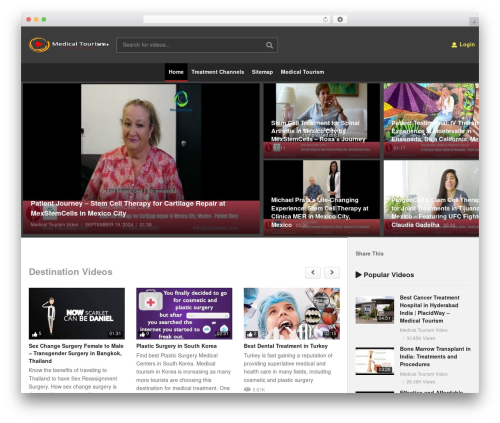Open Now Scarlet Can Be Daniel thumbnail
Image resolution: width=500 pixels, height=423 pixels.
click(x=77, y=313)
